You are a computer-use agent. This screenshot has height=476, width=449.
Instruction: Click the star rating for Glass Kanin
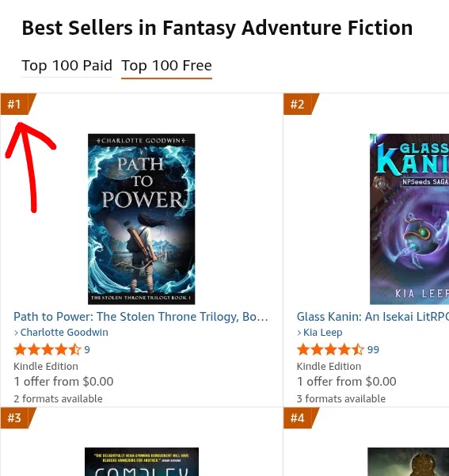[x=330, y=349]
